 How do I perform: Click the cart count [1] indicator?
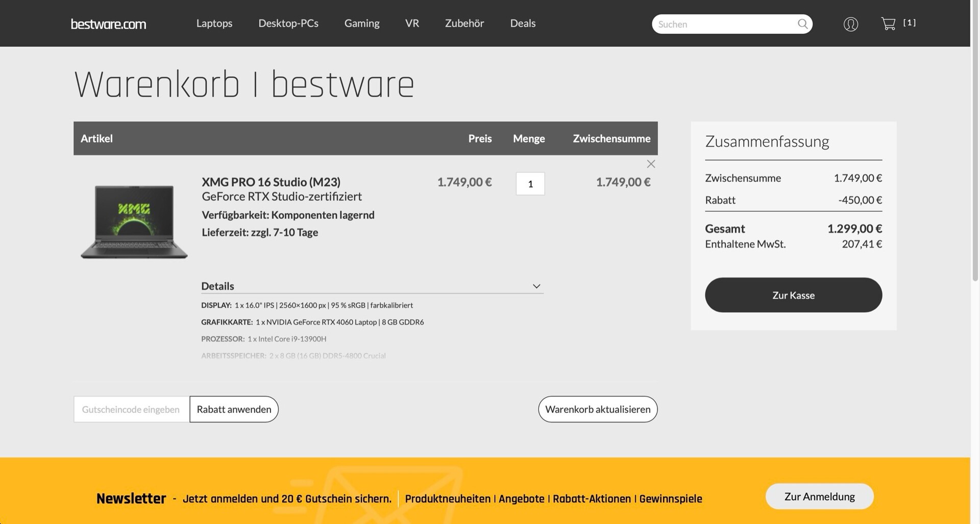910,22
